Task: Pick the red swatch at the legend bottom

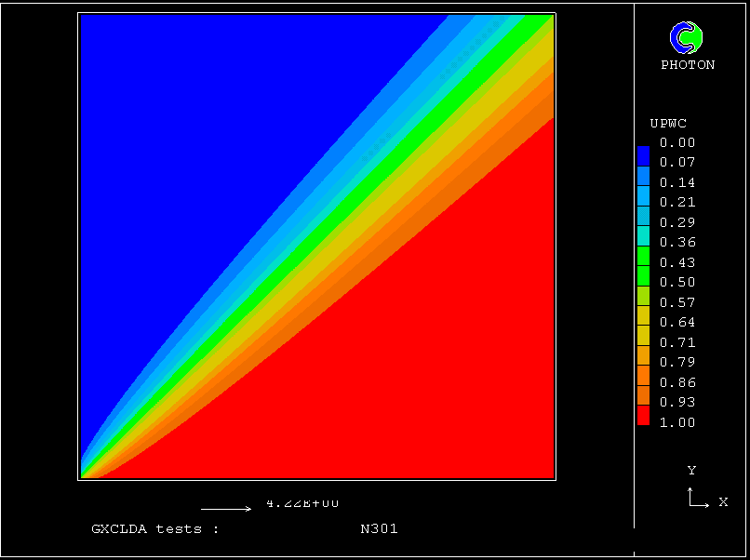Action: click(643, 418)
